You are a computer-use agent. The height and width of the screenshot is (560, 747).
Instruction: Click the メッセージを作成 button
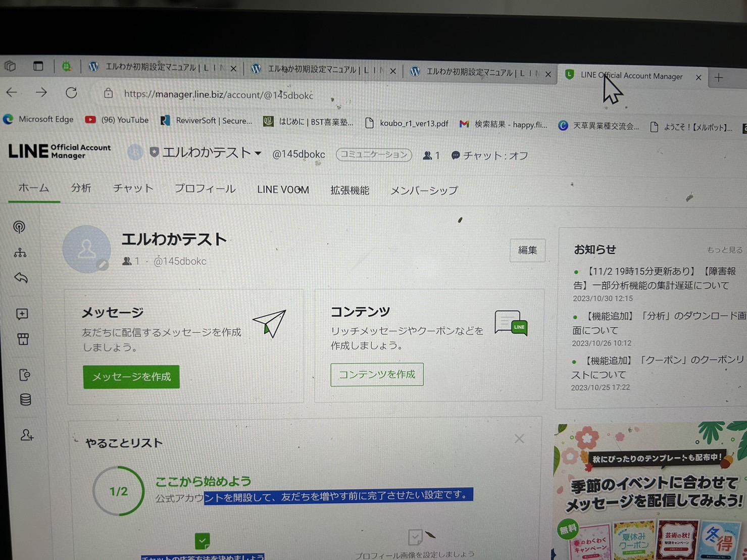131,377
